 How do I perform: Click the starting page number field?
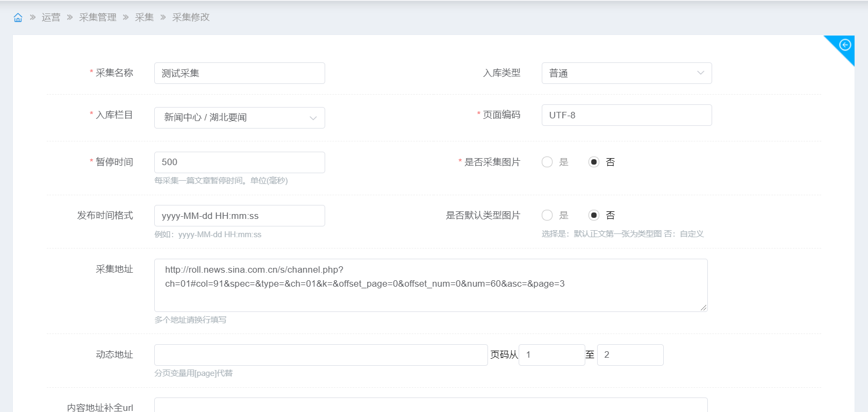point(551,355)
